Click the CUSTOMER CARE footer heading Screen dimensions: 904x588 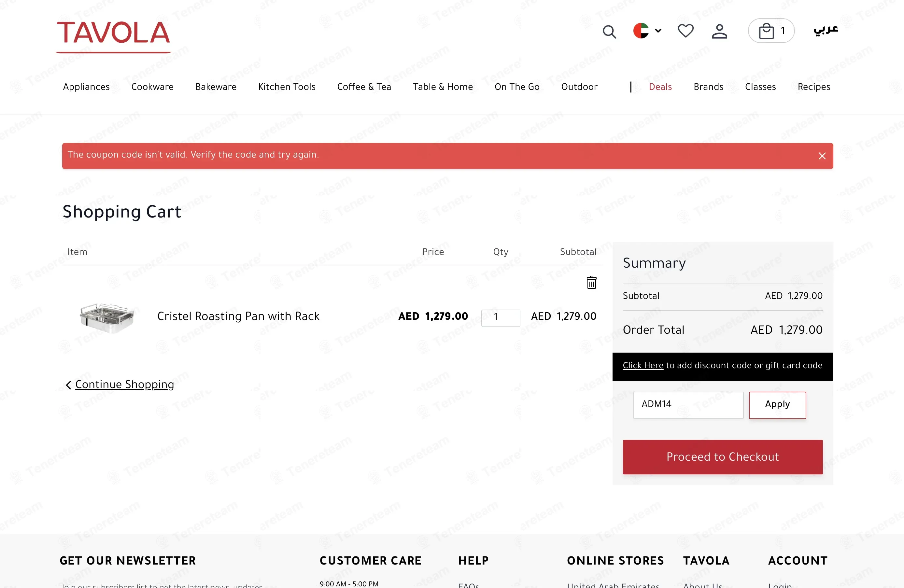click(x=370, y=561)
